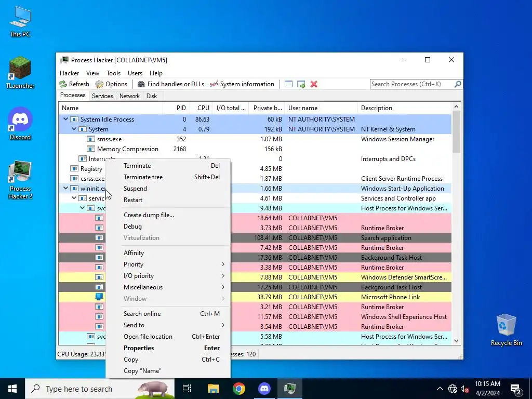Screen dimensions: 532x399
Task: Click the find window toolbar icon
Action: [288, 84]
